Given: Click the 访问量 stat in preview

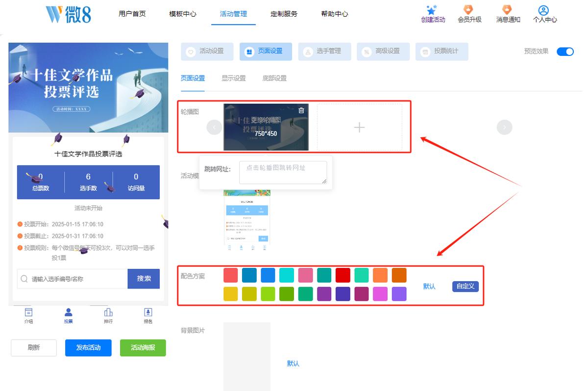Looking at the screenshot, I should [x=136, y=182].
